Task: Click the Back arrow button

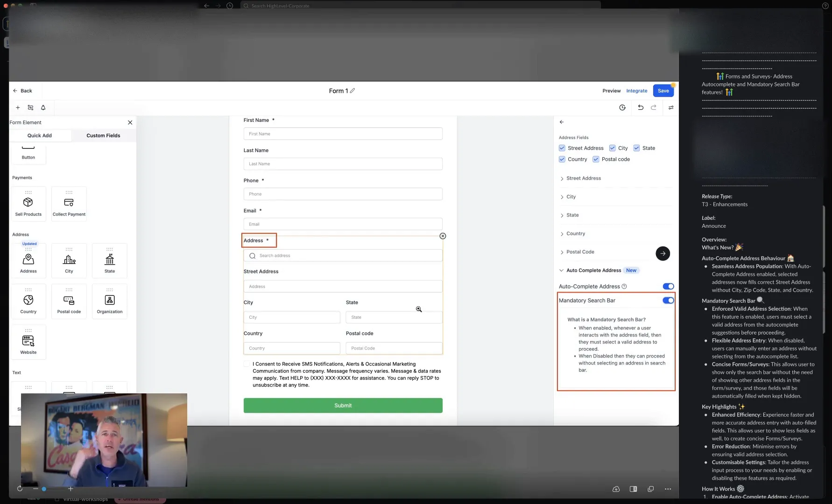Action: click(22, 91)
